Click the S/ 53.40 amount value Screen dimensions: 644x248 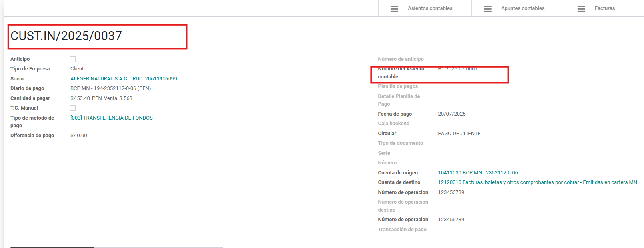(x=80, y=98)
